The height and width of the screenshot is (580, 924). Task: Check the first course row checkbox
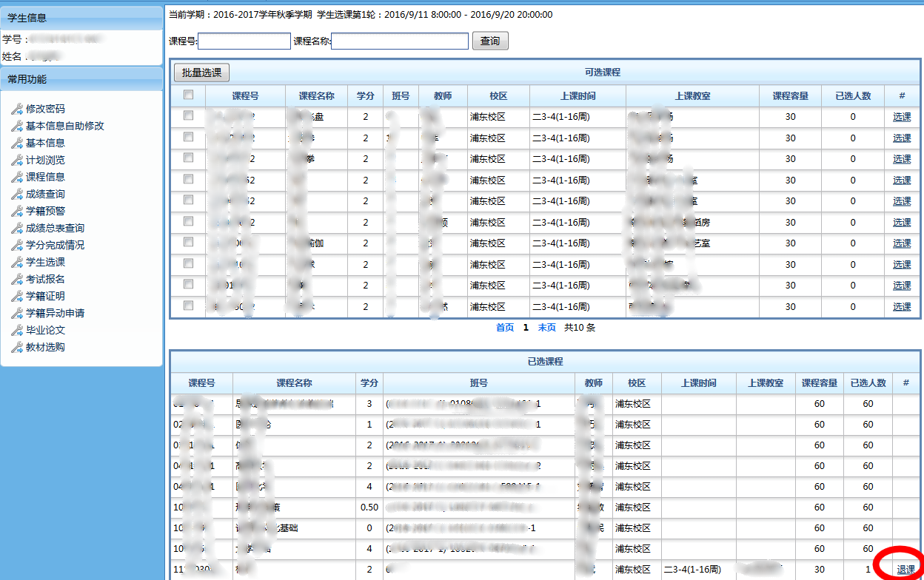(188, 115)
